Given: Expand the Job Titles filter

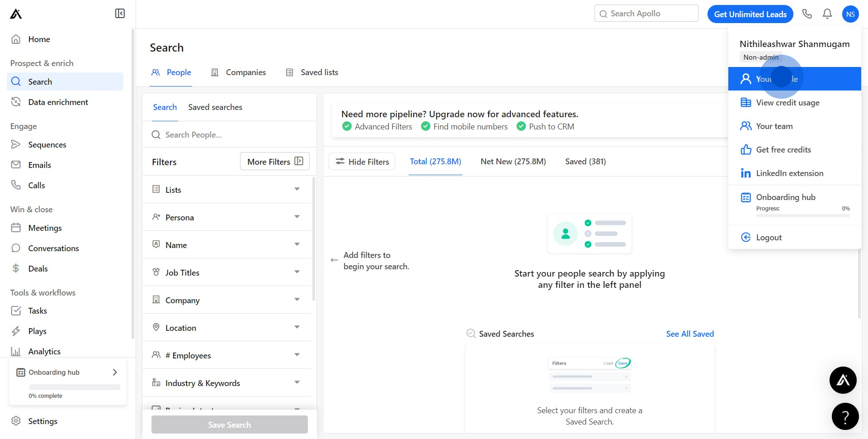Looking at the screenshot, I should 226,272.
